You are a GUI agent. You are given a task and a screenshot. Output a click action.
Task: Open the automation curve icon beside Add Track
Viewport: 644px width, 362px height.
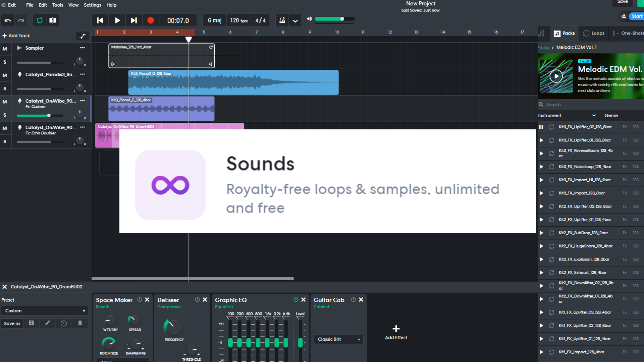[x=83, y=36]
